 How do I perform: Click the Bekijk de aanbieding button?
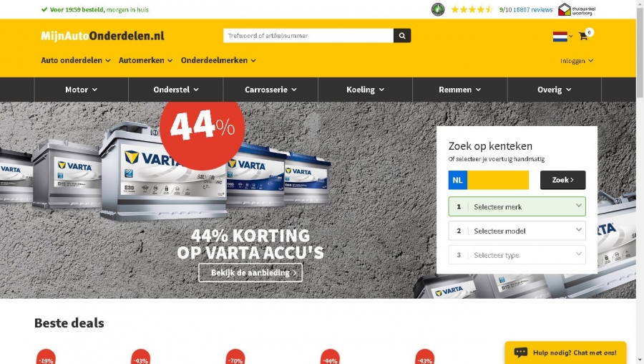(x=250, y=273)
